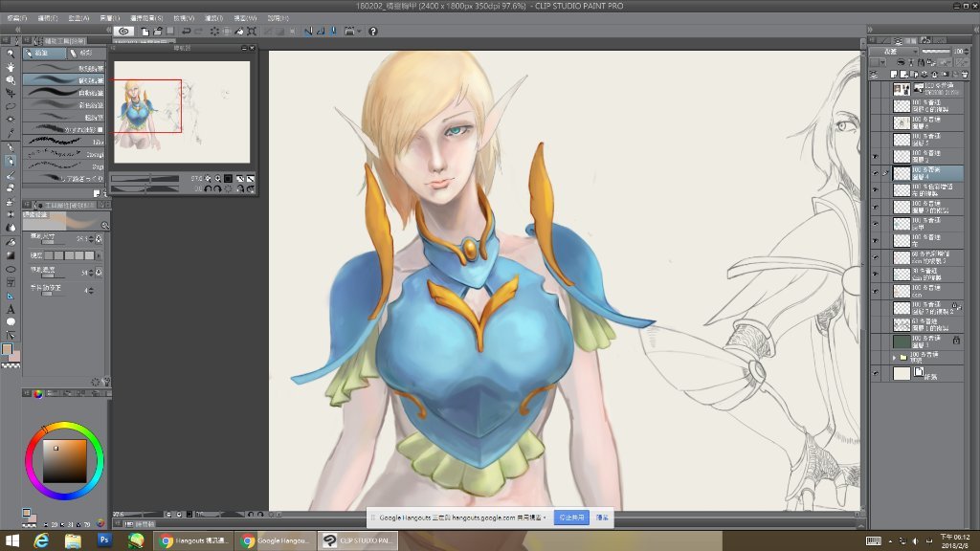Open Photoshop from the taskbar
The height and width of the screenshot is (551, 980).
point(104,540)
